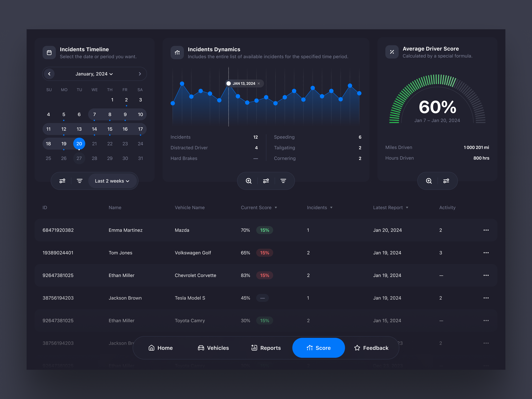This screenshot has height=399, width=532.
Task: Dismiss the Jan 13, 2024 chart tooltip
Action: click(x=259, y=83)
